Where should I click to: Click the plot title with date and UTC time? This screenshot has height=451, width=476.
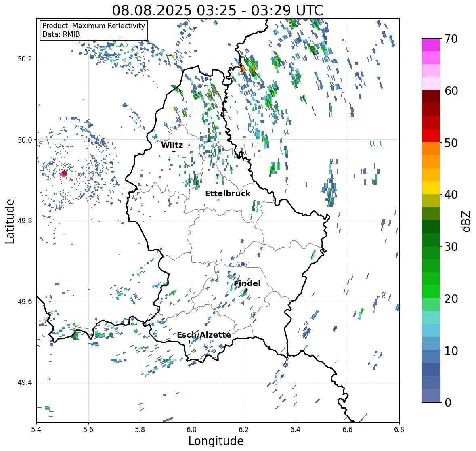click(218, 10)
